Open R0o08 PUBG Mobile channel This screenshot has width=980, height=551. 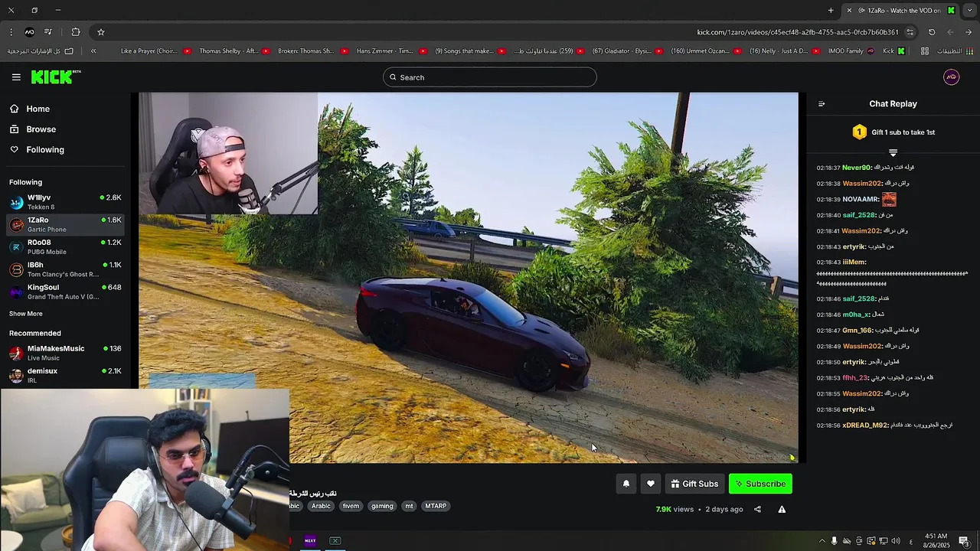(x=65, y=246)
